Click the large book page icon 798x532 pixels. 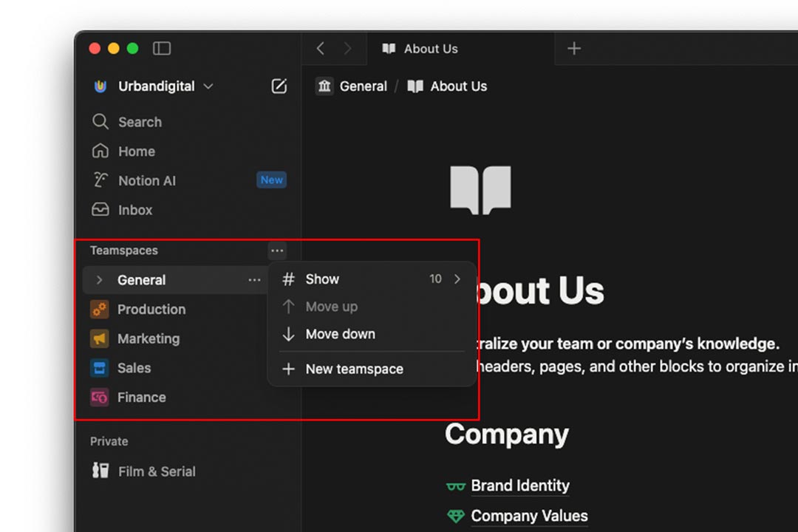coord(480,190)
